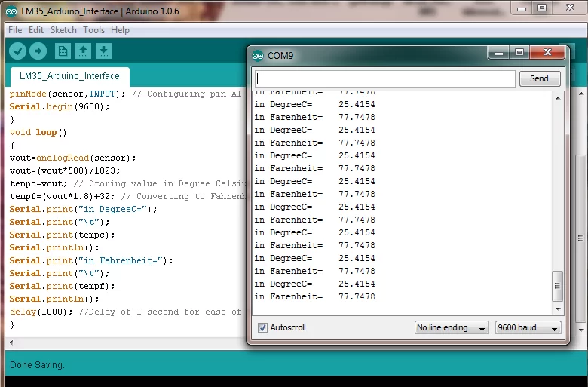Disable the Autoscroll checkbox
The image size is (588, 387).
262,328
